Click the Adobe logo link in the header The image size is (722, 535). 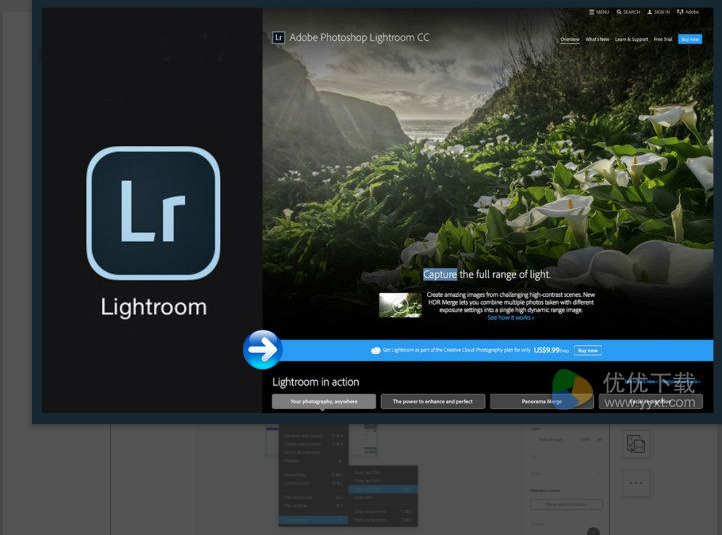(x=688, y=12)
